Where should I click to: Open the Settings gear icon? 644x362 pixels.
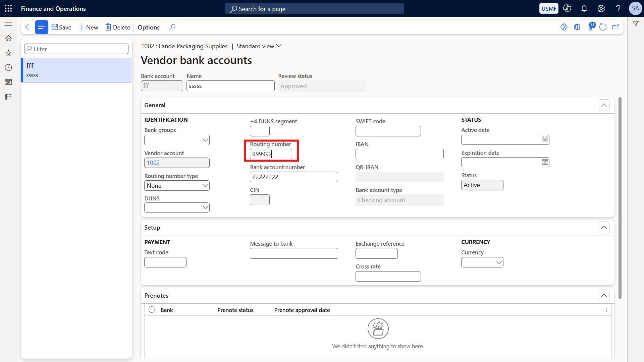601,8
